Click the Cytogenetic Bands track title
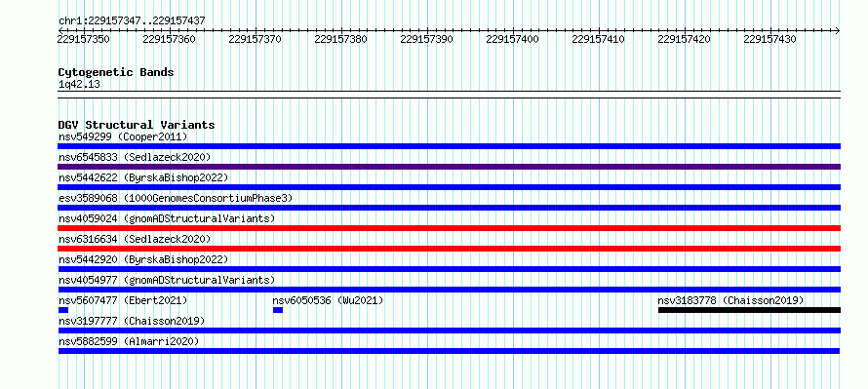 (x=116, y=72)
